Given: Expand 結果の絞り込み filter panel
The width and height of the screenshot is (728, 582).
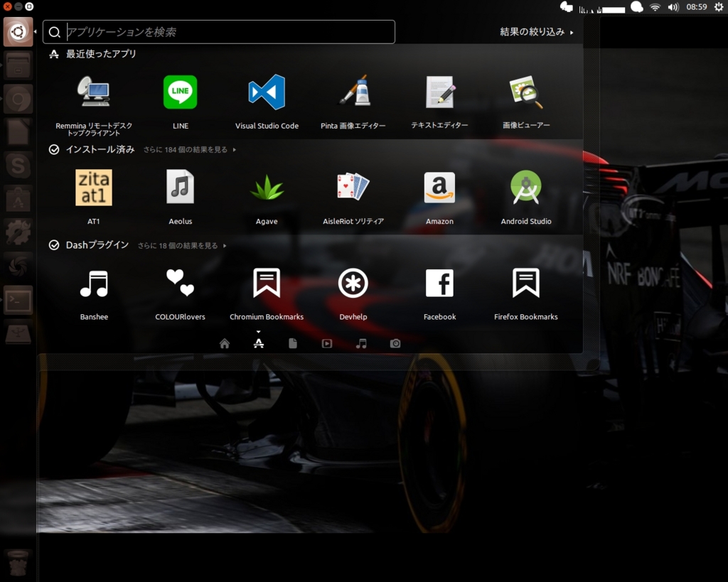Looking at the screenshot, I should (x=536, y=32).
